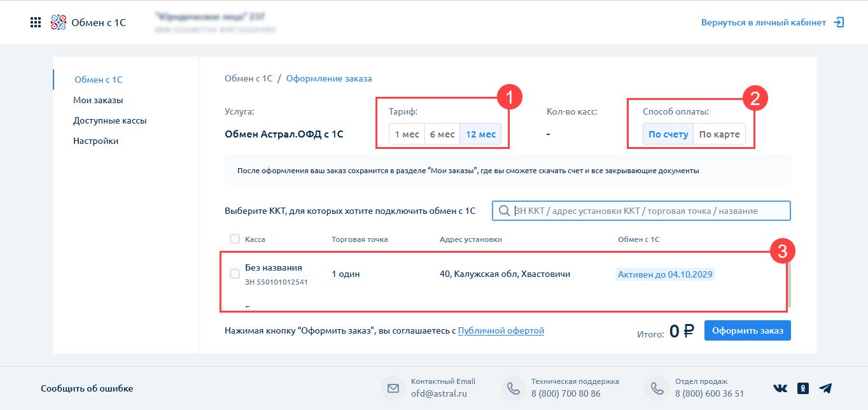Open Мои заказы in the sidebar
The width and height of the screenshot is (868, 410).
98,100
